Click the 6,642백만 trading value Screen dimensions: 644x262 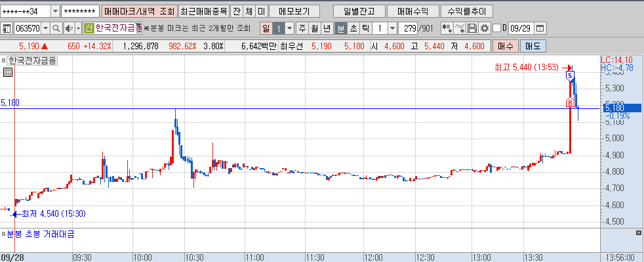pos(260,46)
